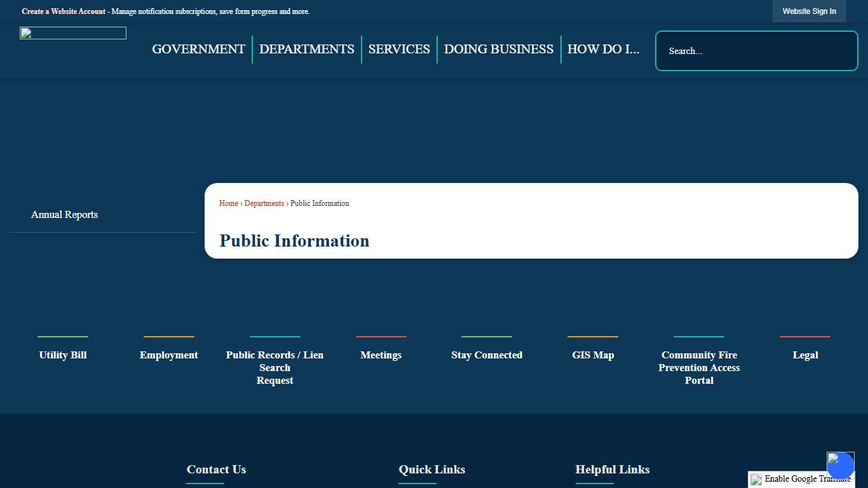Expand the HOW DO I... menu
This screenshot has width=868, height=488.
click(604, 49)
